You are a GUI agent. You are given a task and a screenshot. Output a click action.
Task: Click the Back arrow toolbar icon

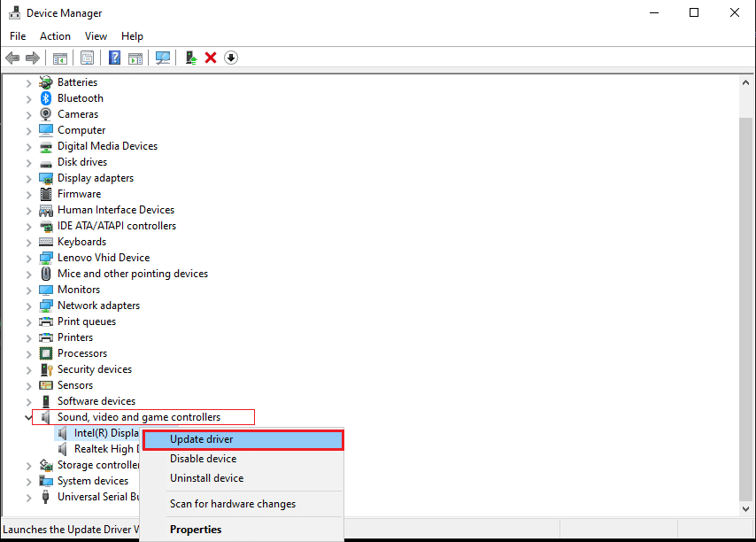click(12, 58)
